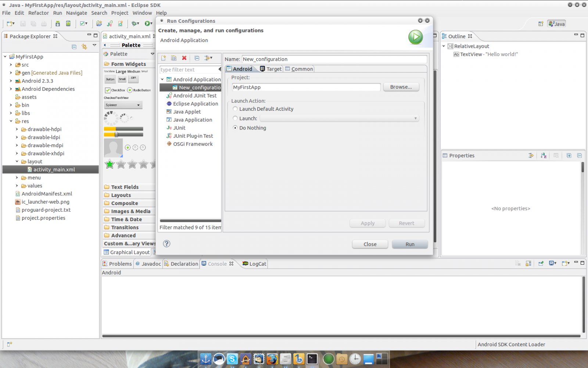This screenshot has height=368, width=588.
Task: Click the Browse... button
Action: 401,87
